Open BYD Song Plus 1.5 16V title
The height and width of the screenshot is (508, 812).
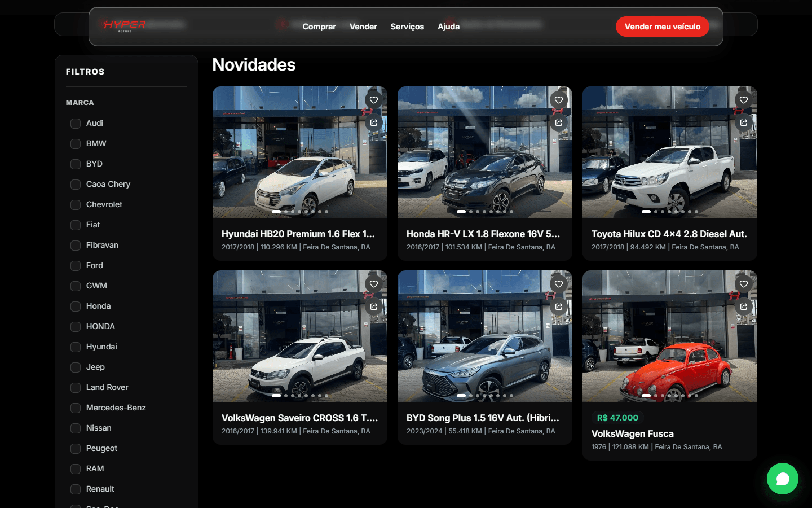pos(483,418)
